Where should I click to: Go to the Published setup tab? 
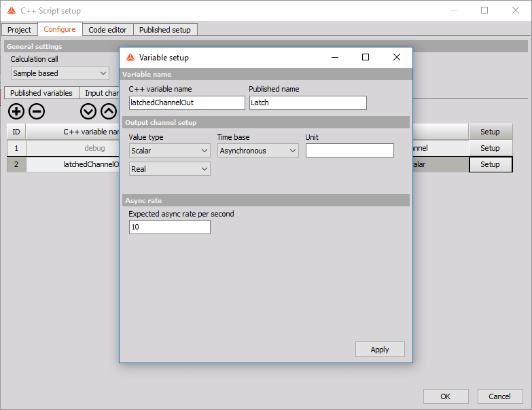(165, 30)
